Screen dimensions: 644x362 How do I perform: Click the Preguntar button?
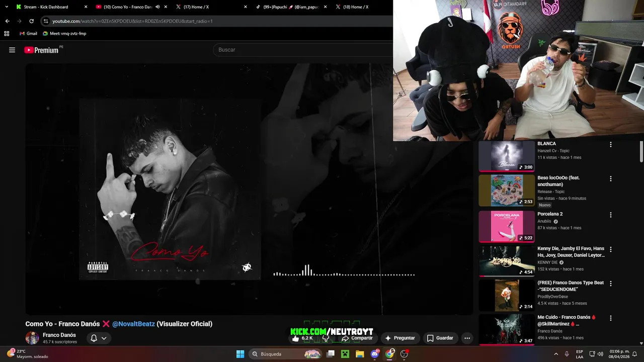pyautogui.click(x=400, y=338)
